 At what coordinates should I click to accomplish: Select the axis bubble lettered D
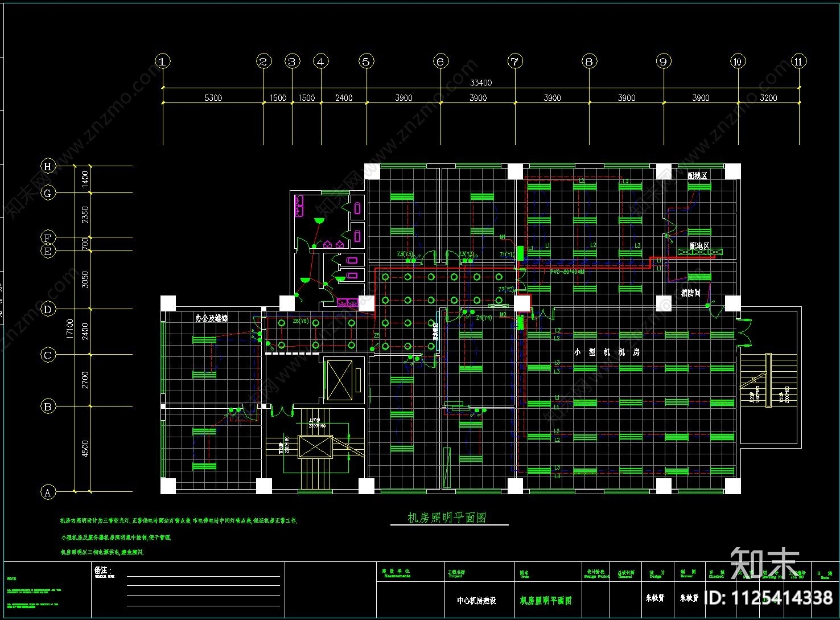click(x=48, y=310)
